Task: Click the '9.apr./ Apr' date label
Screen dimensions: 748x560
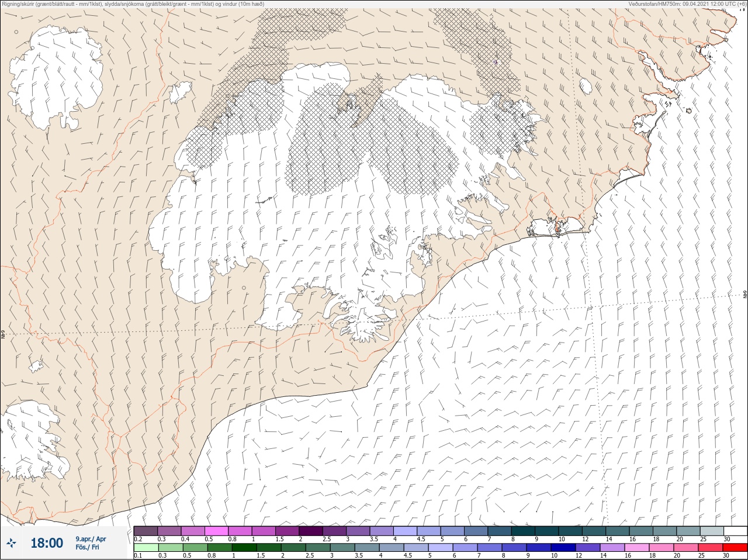Action: (x=91, y=539)
